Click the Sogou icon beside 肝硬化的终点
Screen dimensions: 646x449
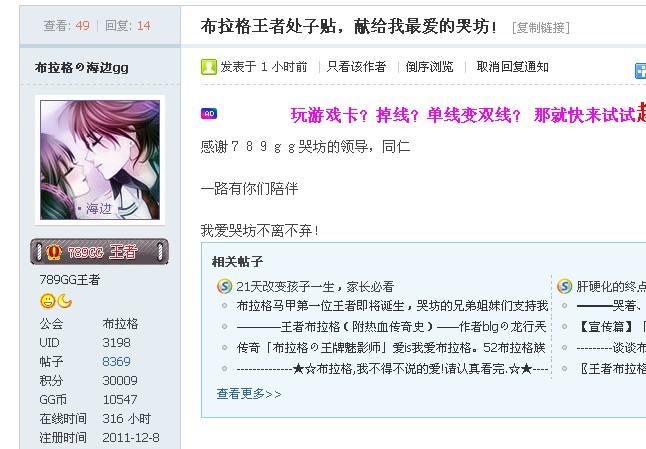click(x=564, y=286)
